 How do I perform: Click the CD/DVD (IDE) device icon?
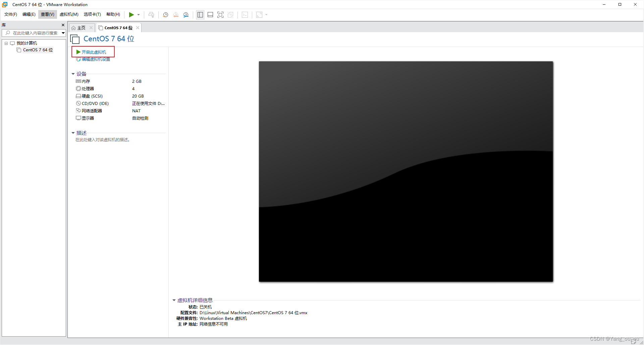[x=78, y=103]
